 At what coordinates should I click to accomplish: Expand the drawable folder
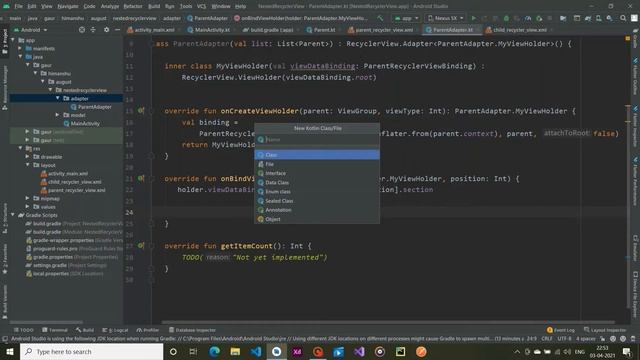point(27,157)
